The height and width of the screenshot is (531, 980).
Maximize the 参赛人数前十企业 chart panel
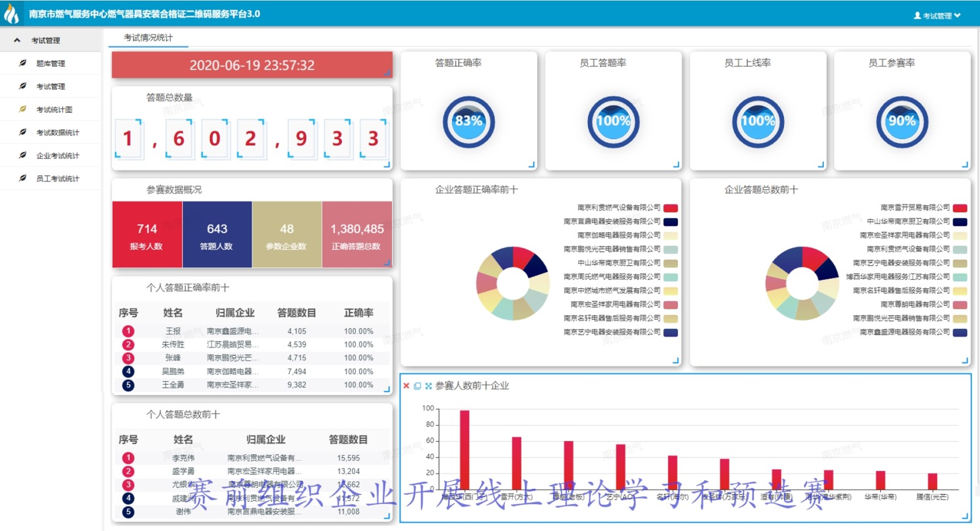428,386
